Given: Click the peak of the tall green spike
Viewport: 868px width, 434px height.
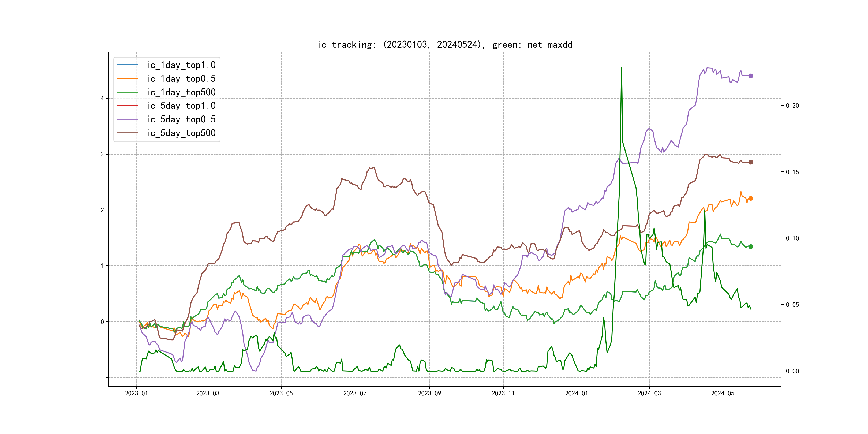Looking at the screenshot, I should 621,68.
